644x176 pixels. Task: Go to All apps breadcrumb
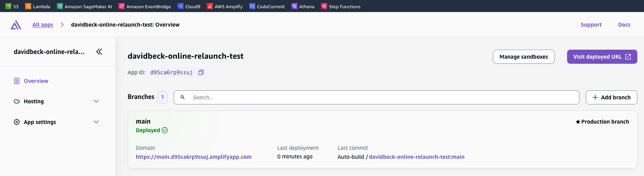43,25
